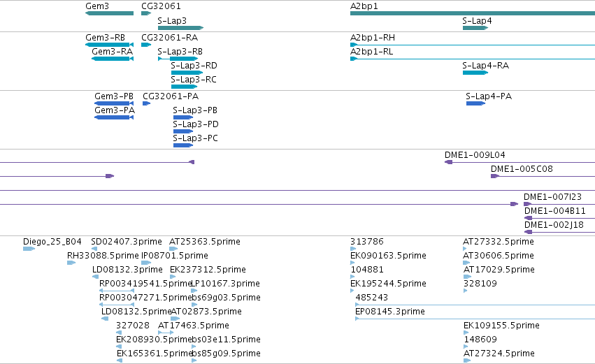This screenshot has height=364, width=595.
Task: Select the EP08145.3prime EST line
Action: tap(475, 319)
